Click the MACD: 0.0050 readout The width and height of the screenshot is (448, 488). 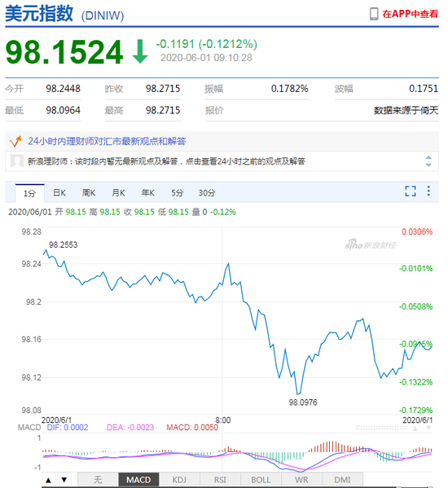[192, 428]
